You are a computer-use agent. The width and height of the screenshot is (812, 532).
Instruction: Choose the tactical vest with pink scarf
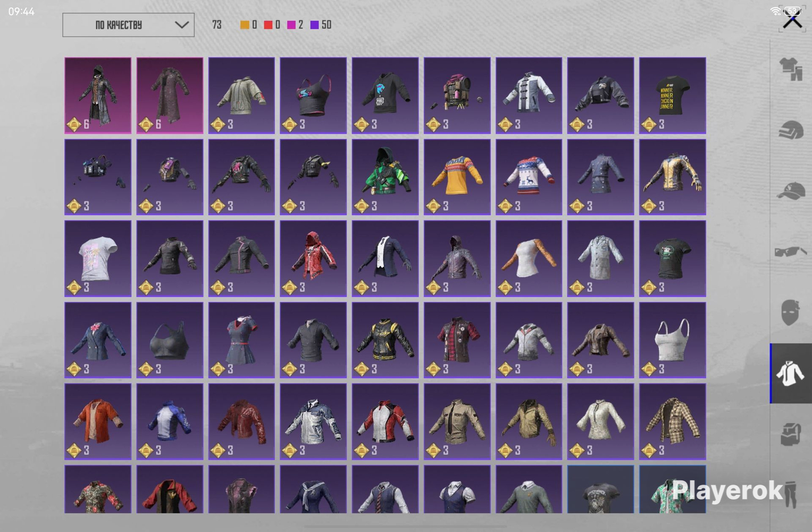457,96
